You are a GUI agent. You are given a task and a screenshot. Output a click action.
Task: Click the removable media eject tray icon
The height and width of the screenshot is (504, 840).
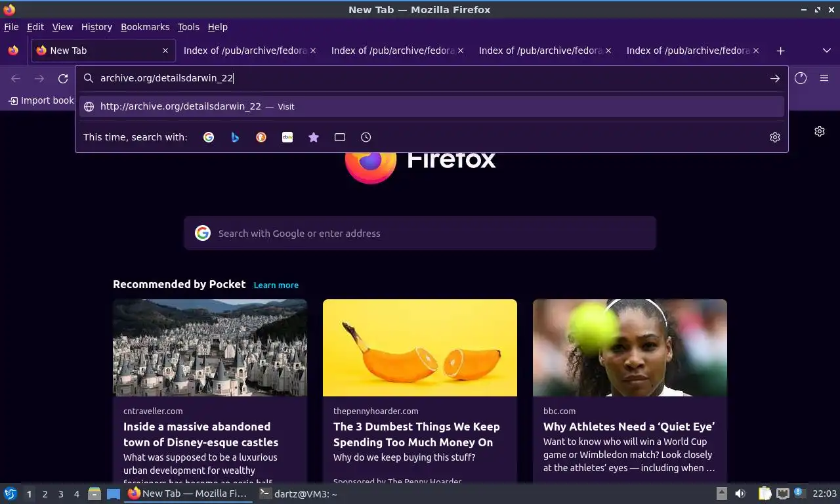click(x=721, y=493)
